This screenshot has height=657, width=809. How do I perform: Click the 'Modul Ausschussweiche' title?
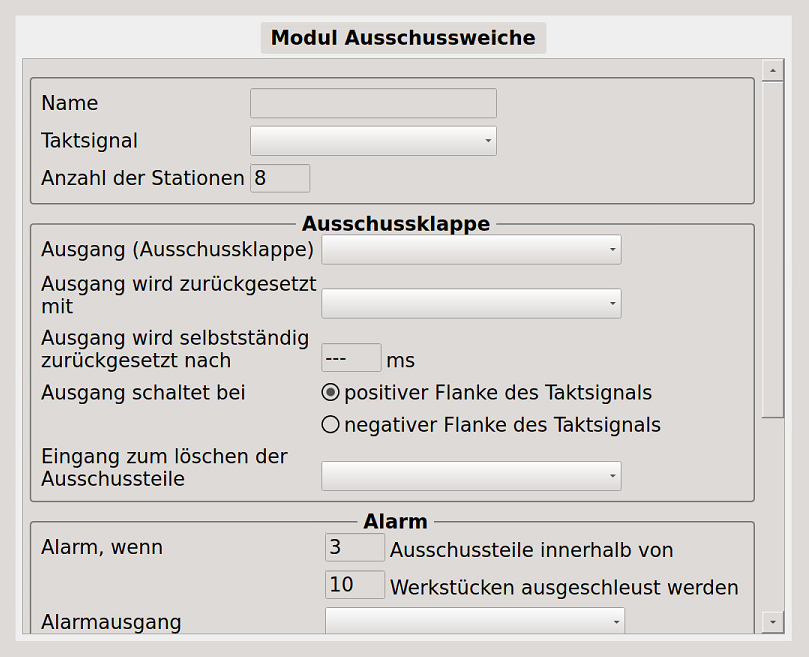(403, 37)
